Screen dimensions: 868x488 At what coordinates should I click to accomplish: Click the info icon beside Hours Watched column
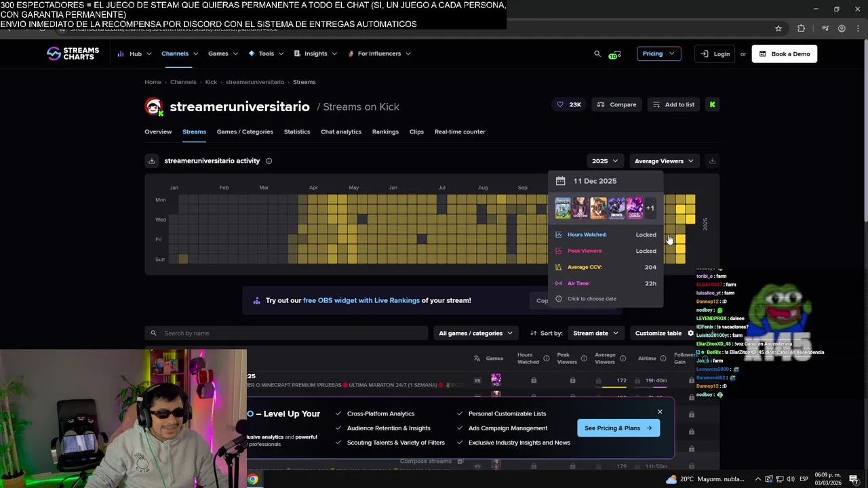pyautogui.click(x=546, y=358)
